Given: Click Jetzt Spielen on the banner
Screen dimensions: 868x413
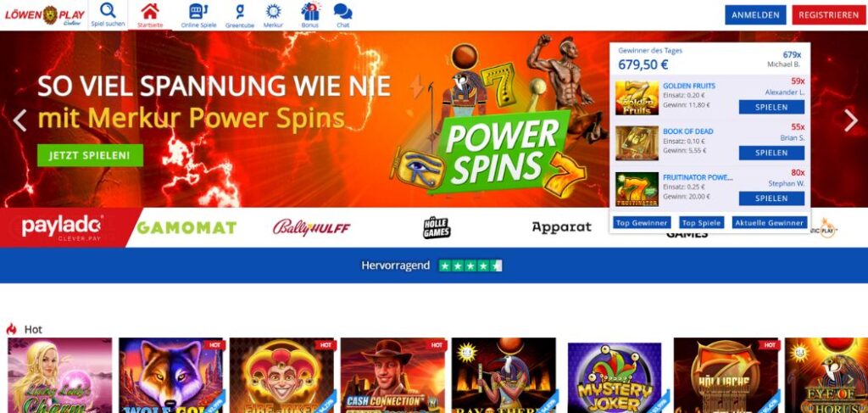Looking at the screenshot, I should pos(90,155).
